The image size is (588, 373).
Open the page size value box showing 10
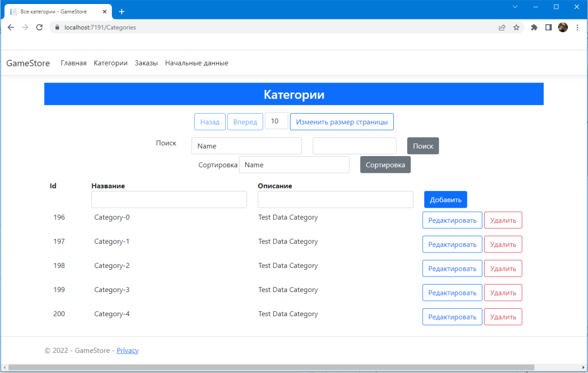(276, 121)
